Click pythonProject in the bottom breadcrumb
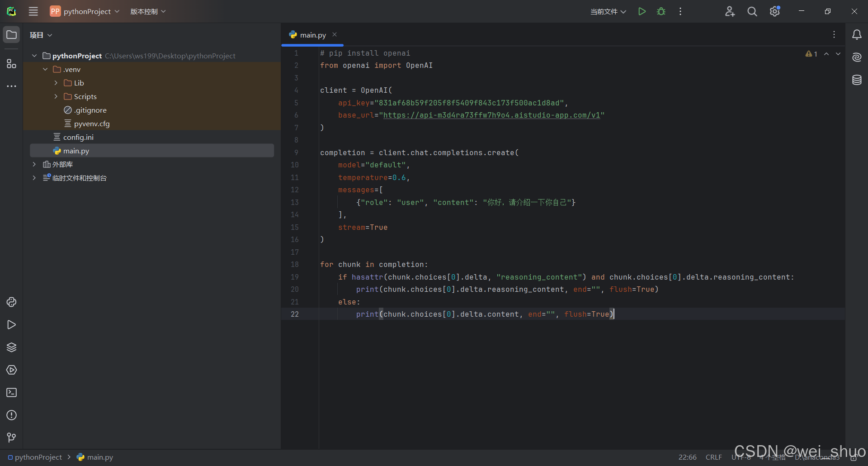The width and height of the screenshot is (868, 466). [35, 457]
